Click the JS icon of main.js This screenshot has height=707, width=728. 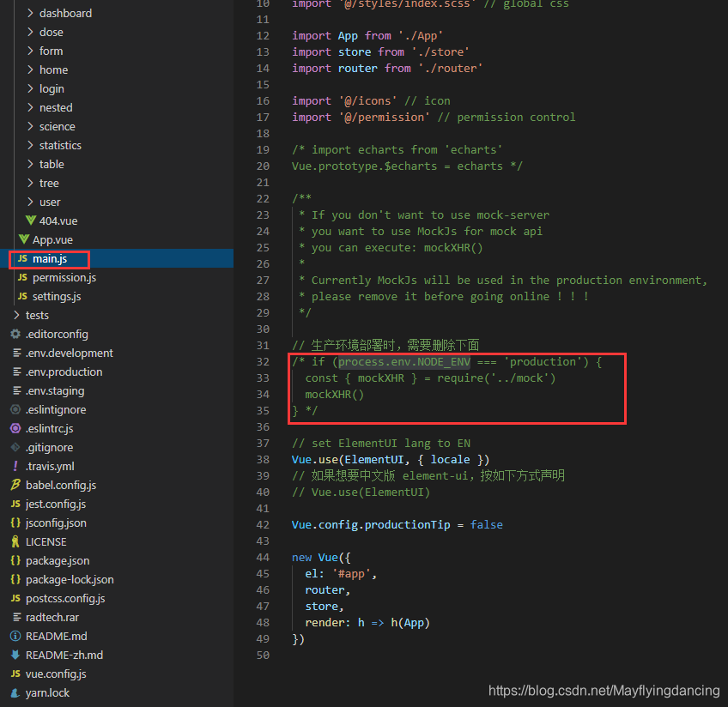22,258
